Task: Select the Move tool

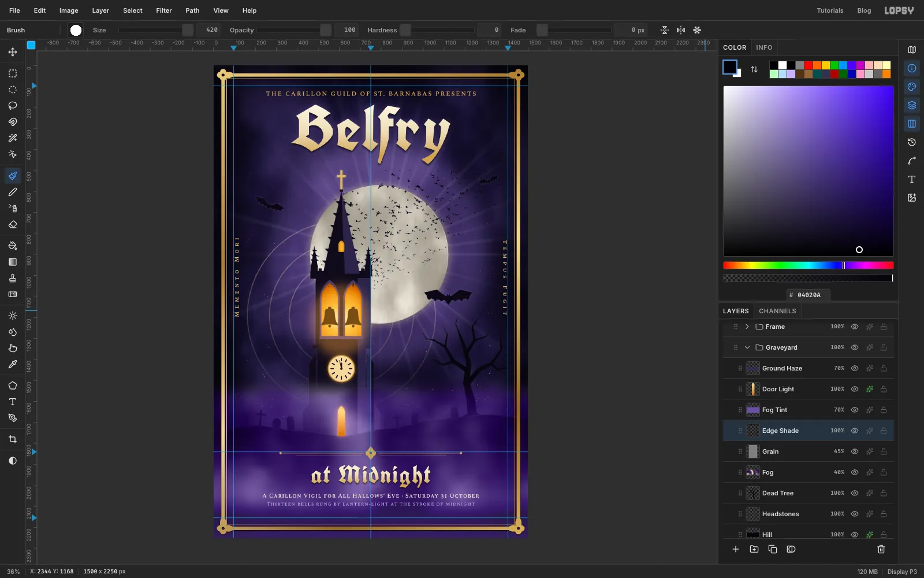Action: click(x=13, y=52)
